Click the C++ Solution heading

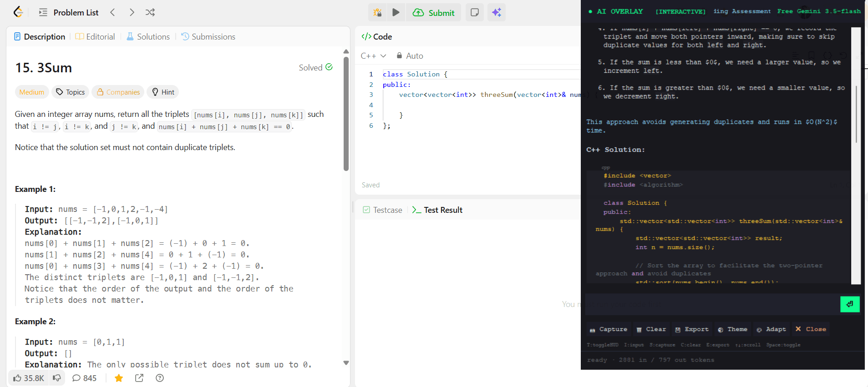click(615, 150)
